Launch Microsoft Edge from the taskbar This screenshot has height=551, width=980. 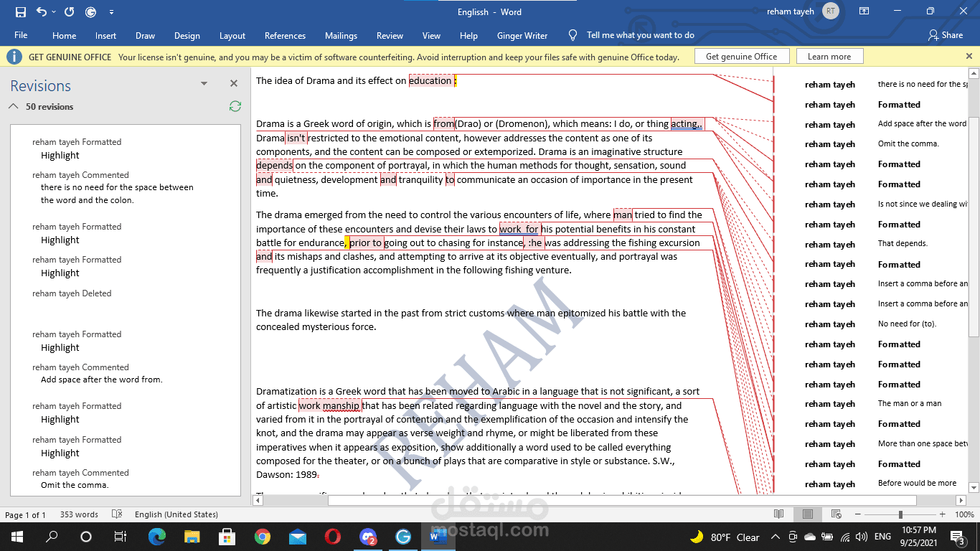pyautogui.click(x=157, y=537)
